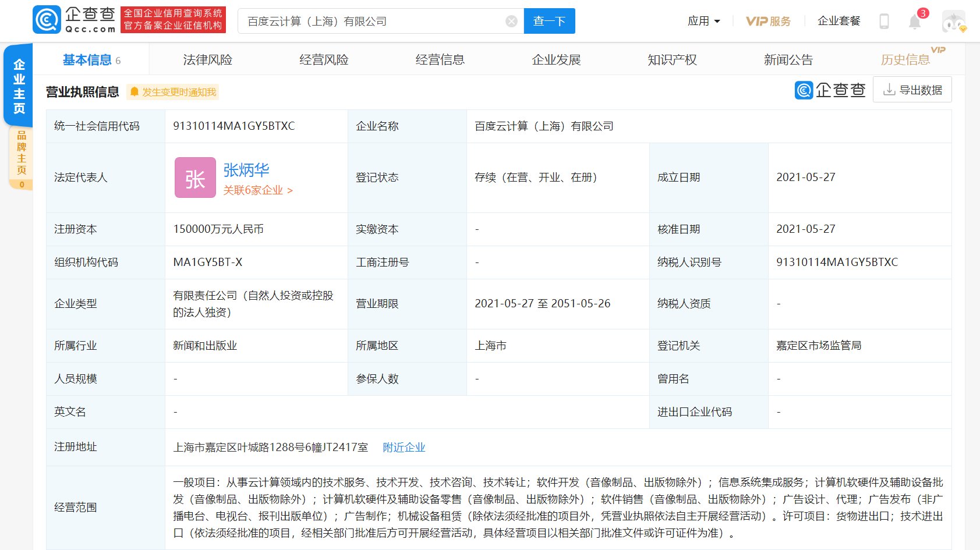Click company name 百度云计算（上海）有限公司 in table

pyautogui.click(x=544, y=126)
